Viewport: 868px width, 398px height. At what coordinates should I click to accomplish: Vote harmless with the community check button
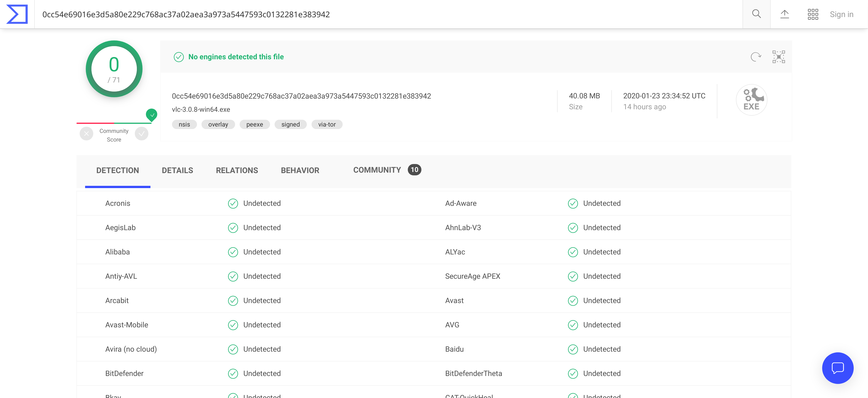pyautogui.click(x=142, y=134)
